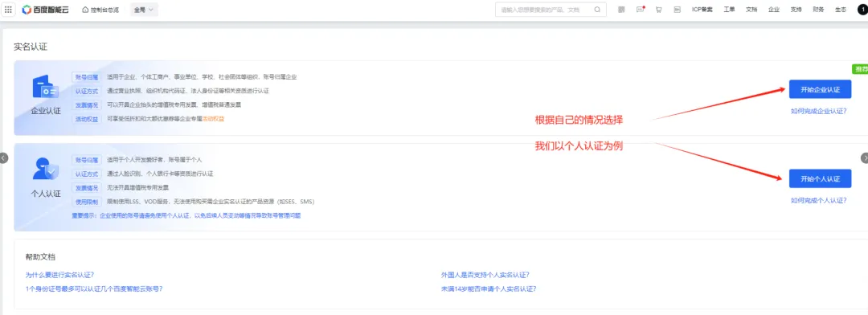Open the QR code icon in header

[621, 10]
